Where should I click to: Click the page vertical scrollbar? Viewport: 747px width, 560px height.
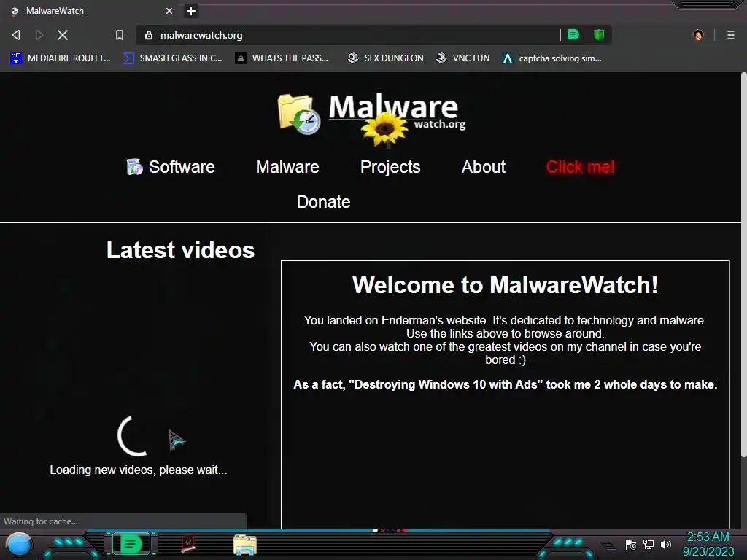(743, 265)
